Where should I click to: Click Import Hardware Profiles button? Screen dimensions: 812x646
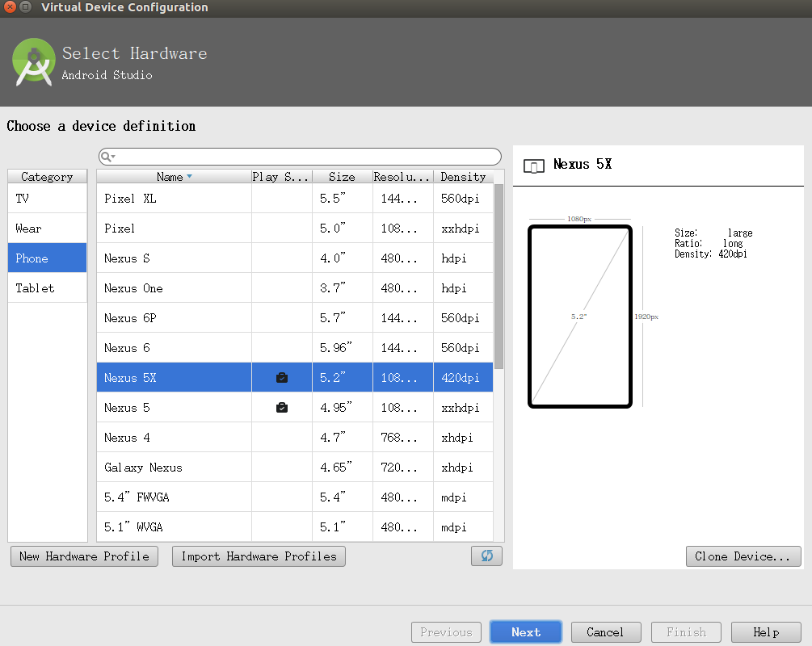(259, 556)
